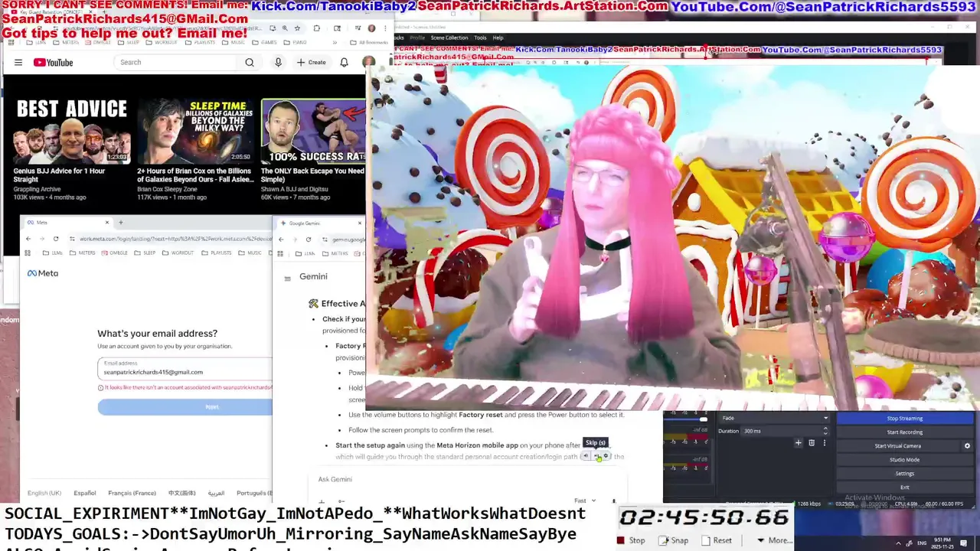The width and height of the screenshot is (980, 551).
Task: Click Stop Streaming in OBS
Action: pos(905,419)
